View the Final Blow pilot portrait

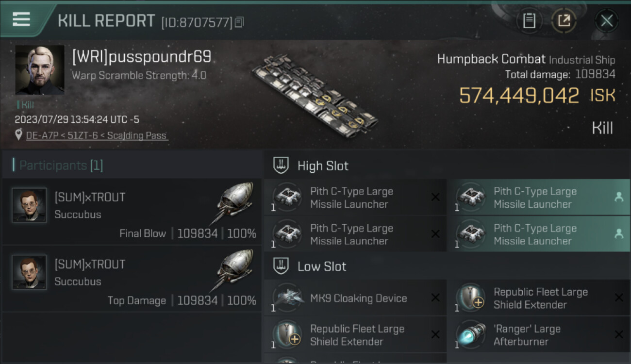point(29,205)
